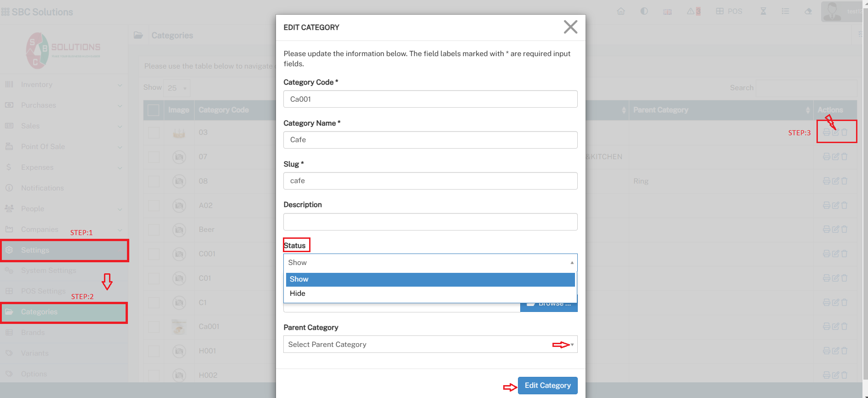
Task: Open Categories in the sidebar menu
Action: tap(40, 312)
